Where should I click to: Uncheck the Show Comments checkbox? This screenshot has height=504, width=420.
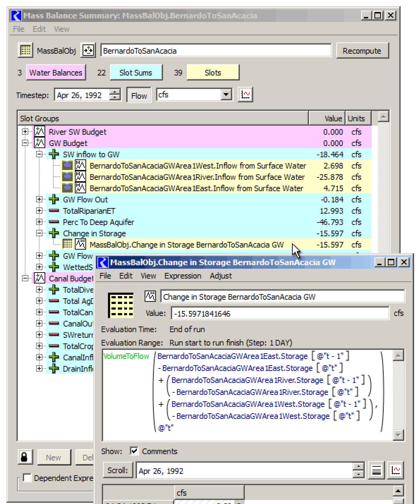coord(134,451)
